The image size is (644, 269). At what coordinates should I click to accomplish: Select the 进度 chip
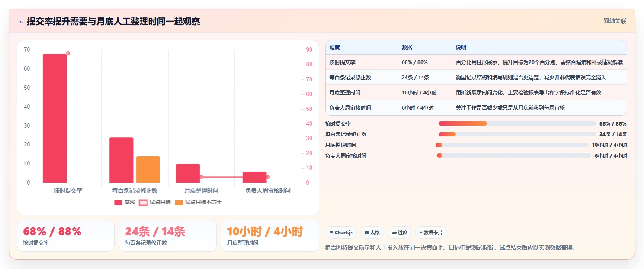tap(400, 233)
